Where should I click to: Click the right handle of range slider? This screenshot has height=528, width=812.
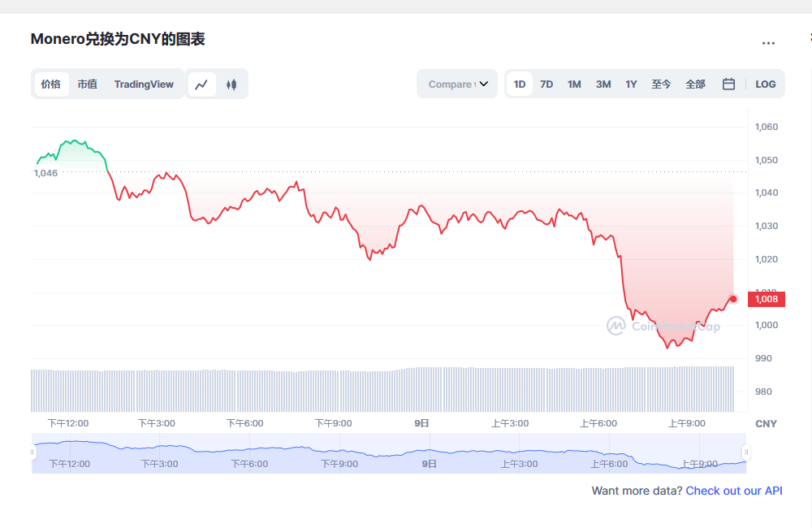point(746,452)
